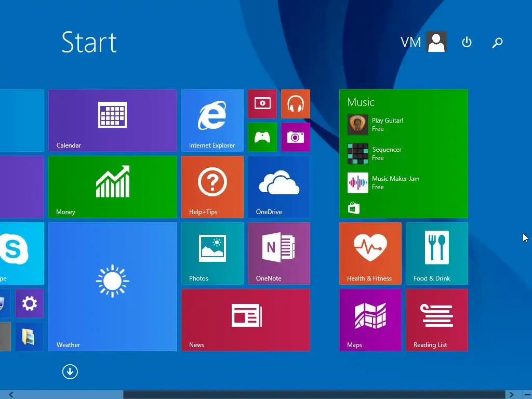
Task: Click the scrollbar right arrow
Action: point(511,395)
